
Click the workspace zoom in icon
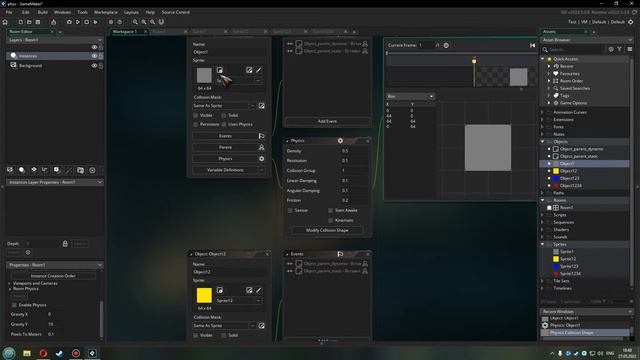coord(144,22)
